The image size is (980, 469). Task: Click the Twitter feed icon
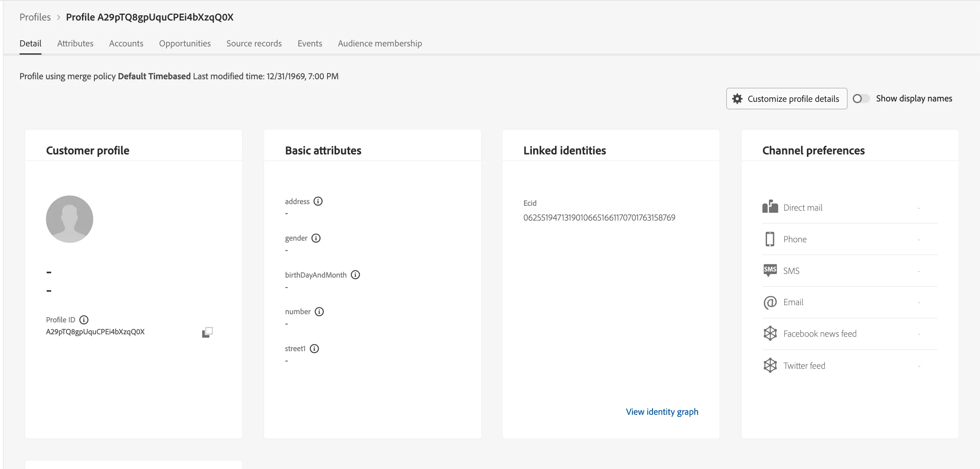770,366
